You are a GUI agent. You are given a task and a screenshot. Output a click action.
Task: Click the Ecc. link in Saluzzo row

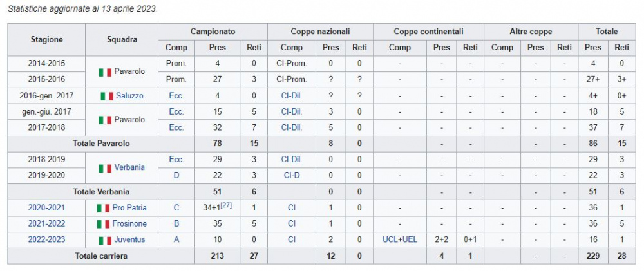176,96
